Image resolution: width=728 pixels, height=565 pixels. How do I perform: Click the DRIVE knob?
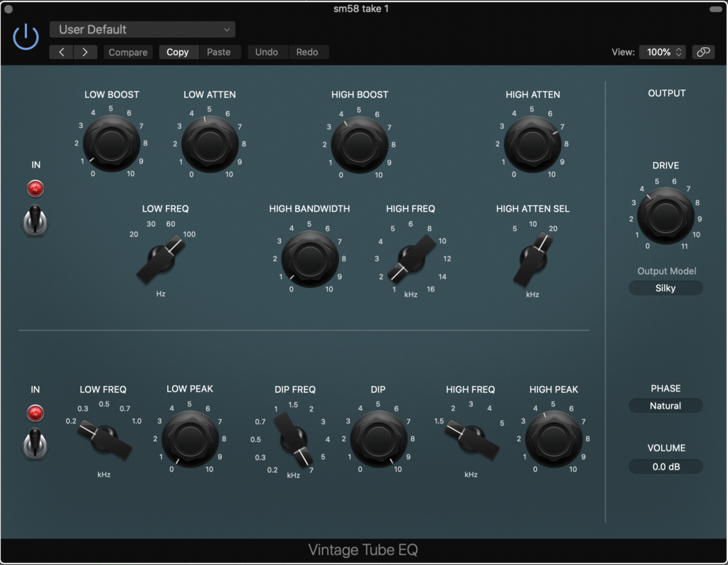[x=665, y=216]
